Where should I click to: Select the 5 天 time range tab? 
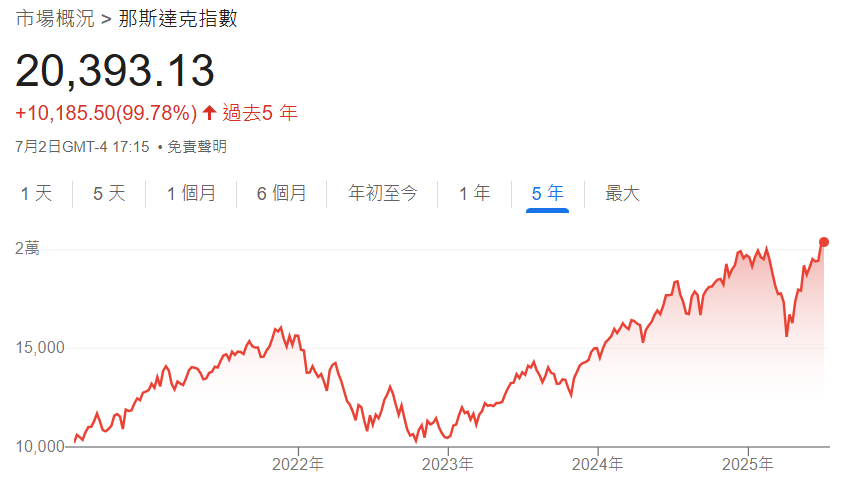tap(109, 193)
